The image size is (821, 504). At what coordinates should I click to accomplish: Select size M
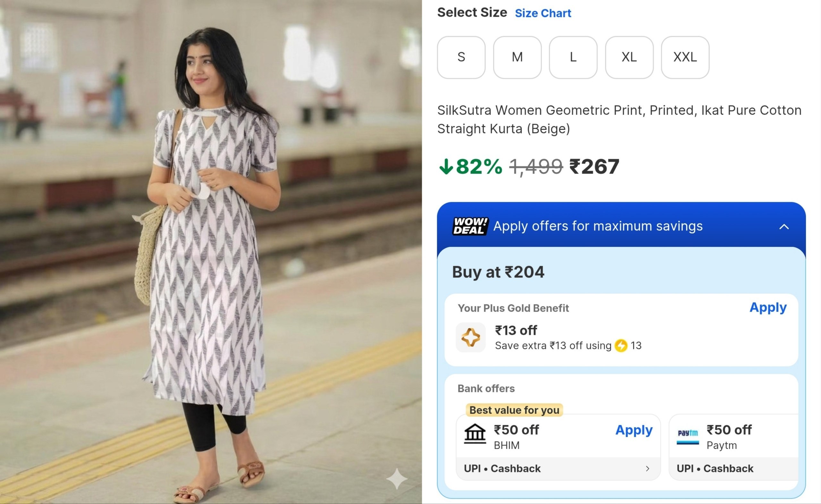point(517,57)
